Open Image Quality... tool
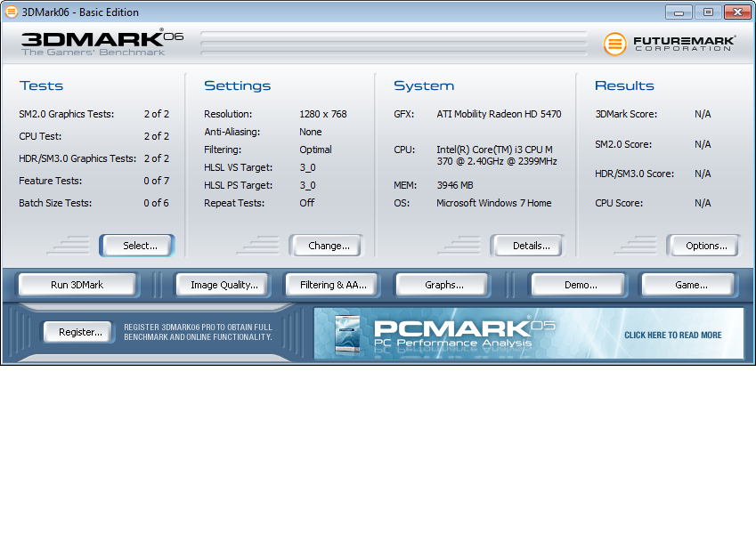Image resolution: width=756 pixels, height=534 pixels. tap(224, 285)
